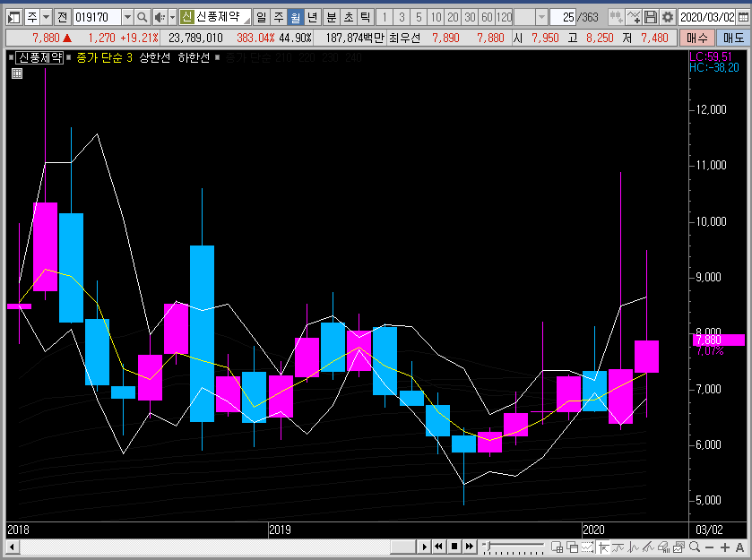Click the stop button

(454, 547)
